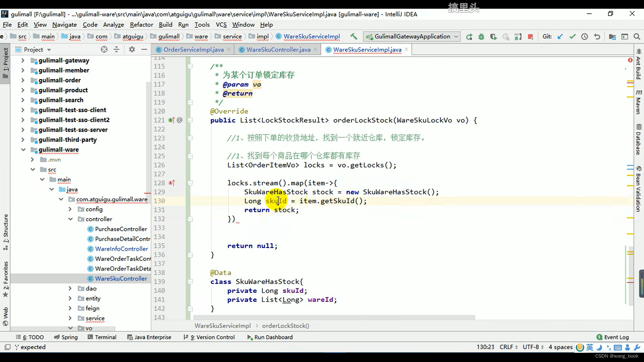Expand the gulimall-order module node
Image resolution: width=644 pixels, height=362 pixels.
pyautogui.click(x=23, y=80)
